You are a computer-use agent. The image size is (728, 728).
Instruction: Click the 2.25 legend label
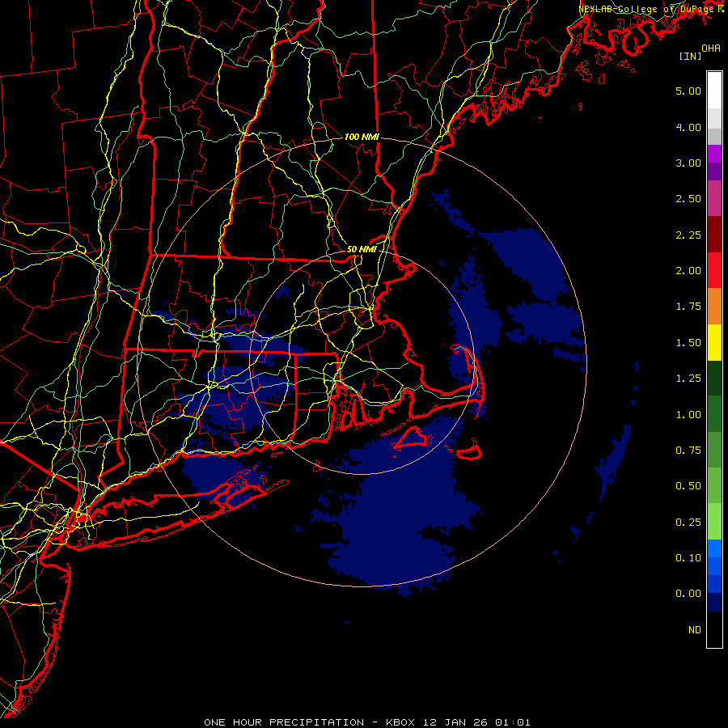[688, 235]
